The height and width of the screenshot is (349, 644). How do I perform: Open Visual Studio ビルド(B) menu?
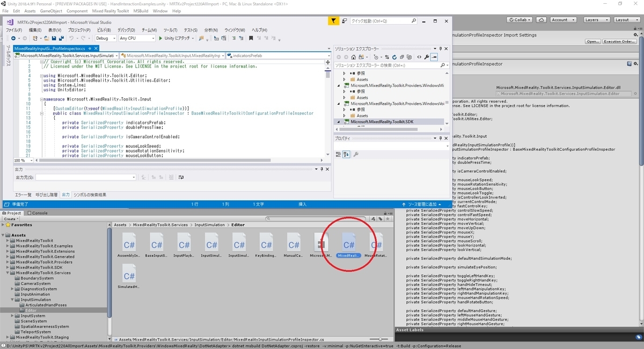click(103, 30)
